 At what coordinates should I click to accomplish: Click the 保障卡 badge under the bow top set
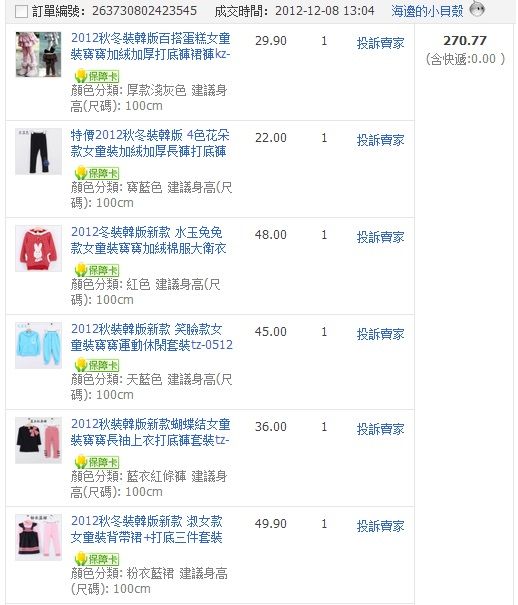[97, 462]
